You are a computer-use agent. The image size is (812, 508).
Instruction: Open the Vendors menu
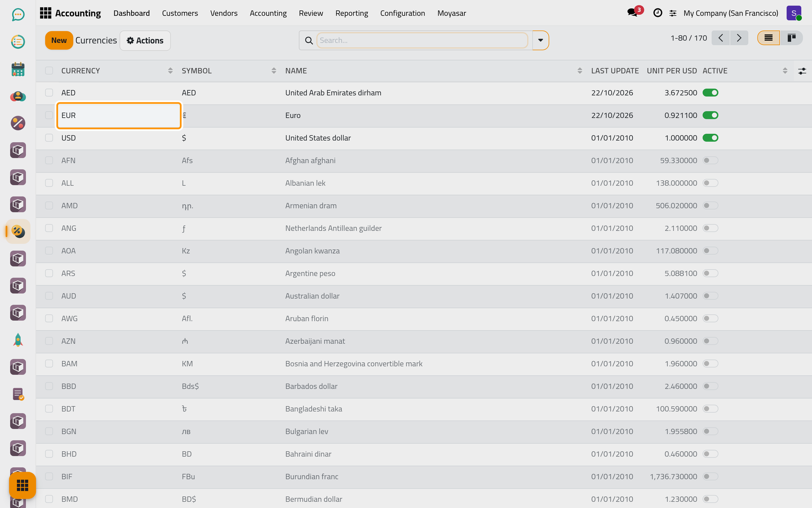point(224,13)
